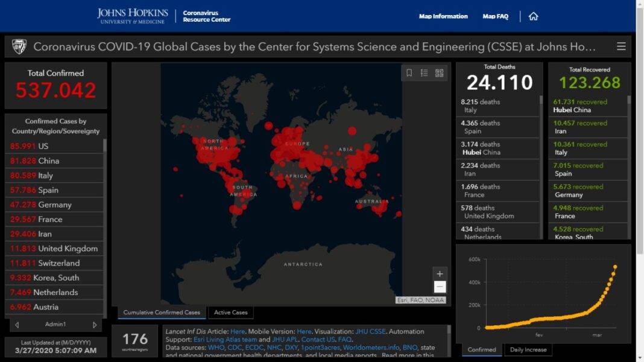Click the home icon in header
644x362 pixels.
[533, 16]
